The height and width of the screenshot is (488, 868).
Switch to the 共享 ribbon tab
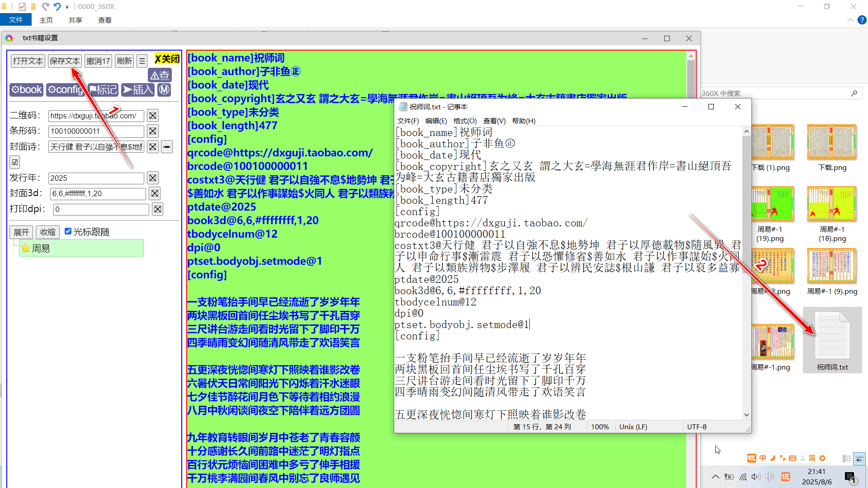(x=75, y=20)
